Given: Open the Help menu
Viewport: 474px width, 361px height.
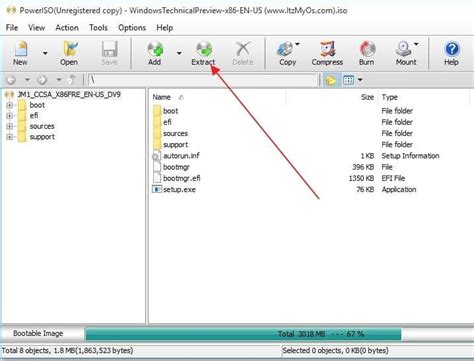Looking at the screenshot, I should [x=165, y=28].
